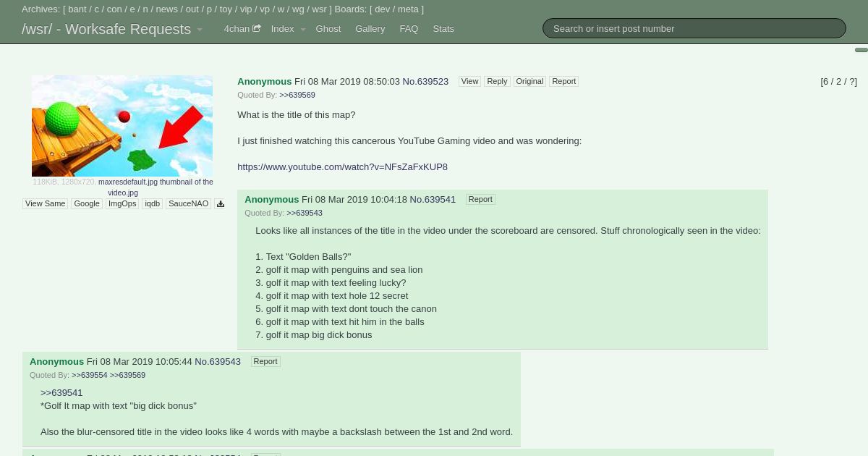
Task: Go to the /con/ archive
Action: (x=114, y=9)
